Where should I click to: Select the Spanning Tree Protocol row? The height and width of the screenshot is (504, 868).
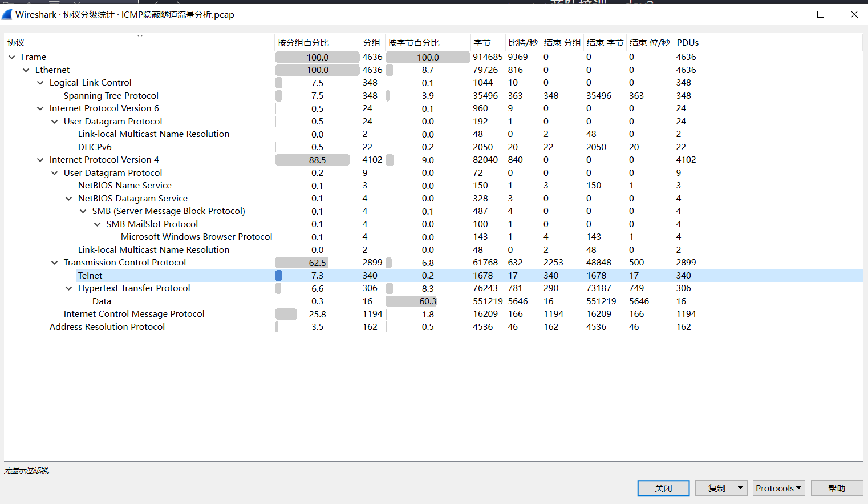pyautogui.click(x=111, y=96)
